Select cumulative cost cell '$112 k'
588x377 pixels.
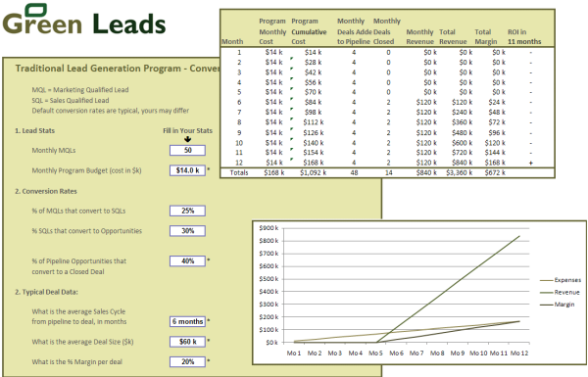(314, 122)
